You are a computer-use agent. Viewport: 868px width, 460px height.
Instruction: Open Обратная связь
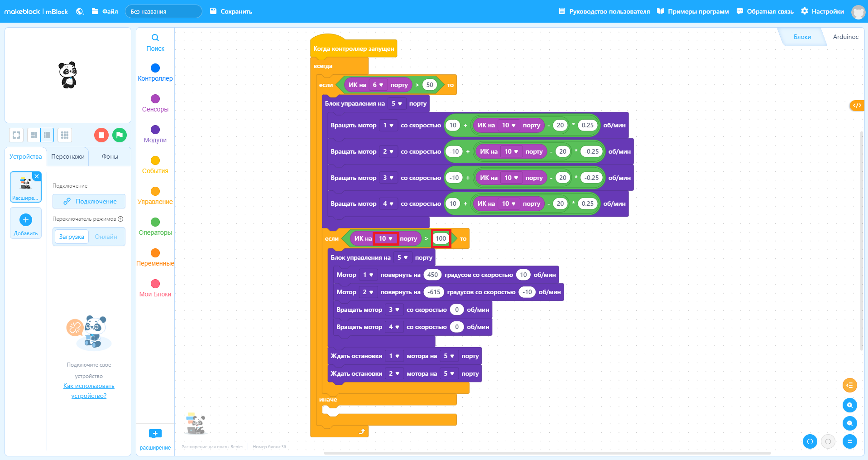point(765,11)
